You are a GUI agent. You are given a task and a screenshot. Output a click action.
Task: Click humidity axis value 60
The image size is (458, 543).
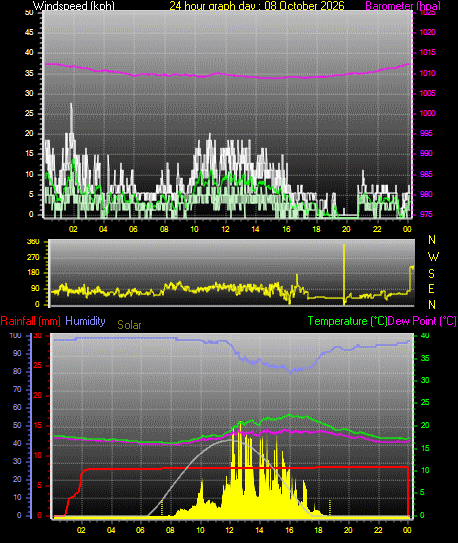click(17, 408)
